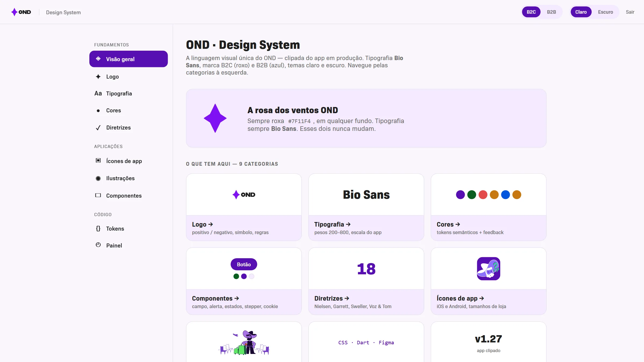
Task: Go to Componentes in the sidebar
Action: coord(129,196)
